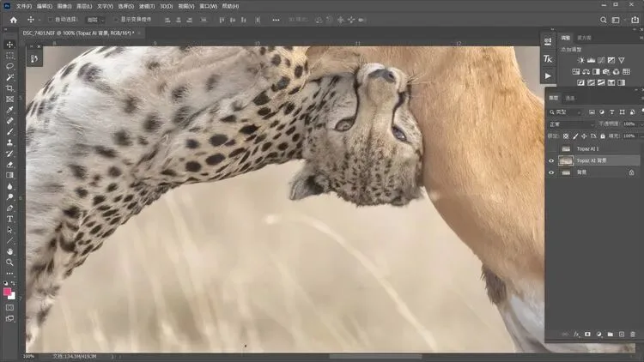Toggle the Show Transform Controls checkbox

[x=116, y=20]
